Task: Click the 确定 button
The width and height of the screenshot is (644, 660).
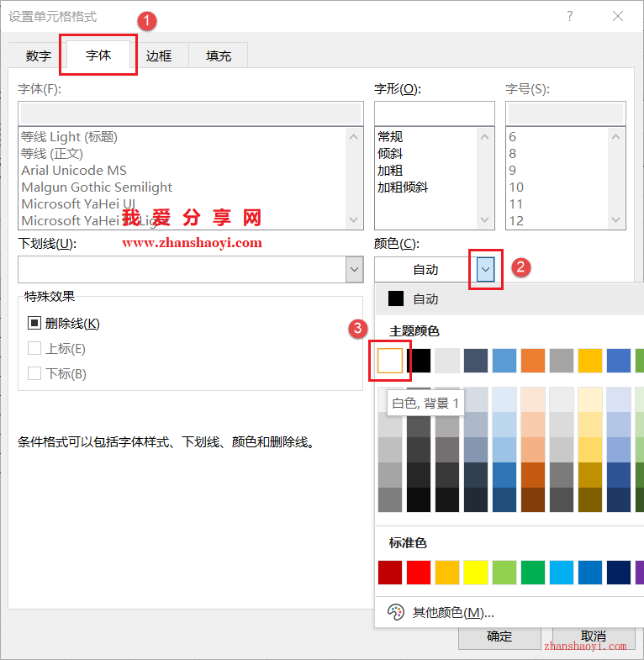Action: 499,636
